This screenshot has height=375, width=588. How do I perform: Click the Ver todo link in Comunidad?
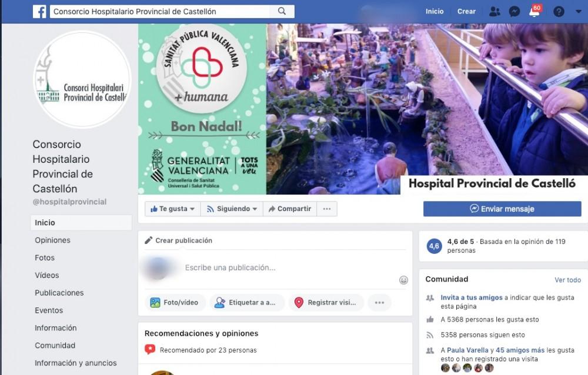[567, 280]
